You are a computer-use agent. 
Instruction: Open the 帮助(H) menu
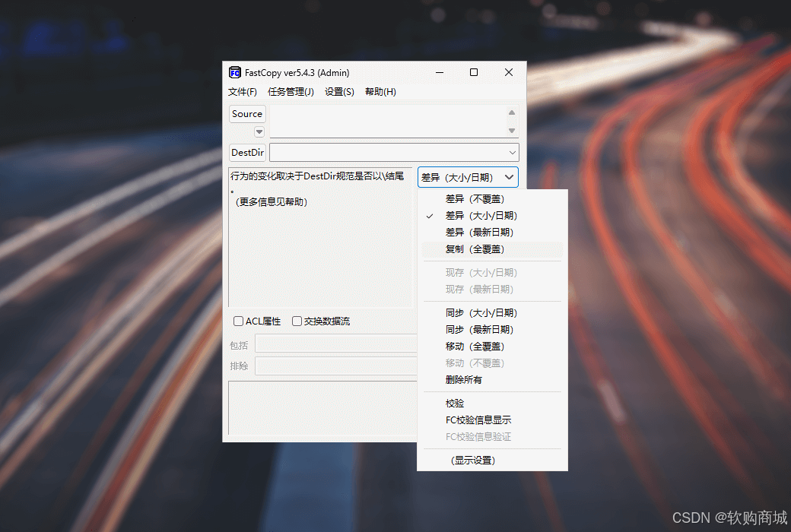coord(380,91)
